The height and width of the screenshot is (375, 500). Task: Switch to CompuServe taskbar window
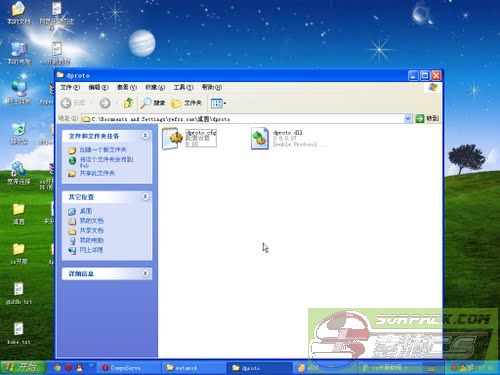point(129,368)
